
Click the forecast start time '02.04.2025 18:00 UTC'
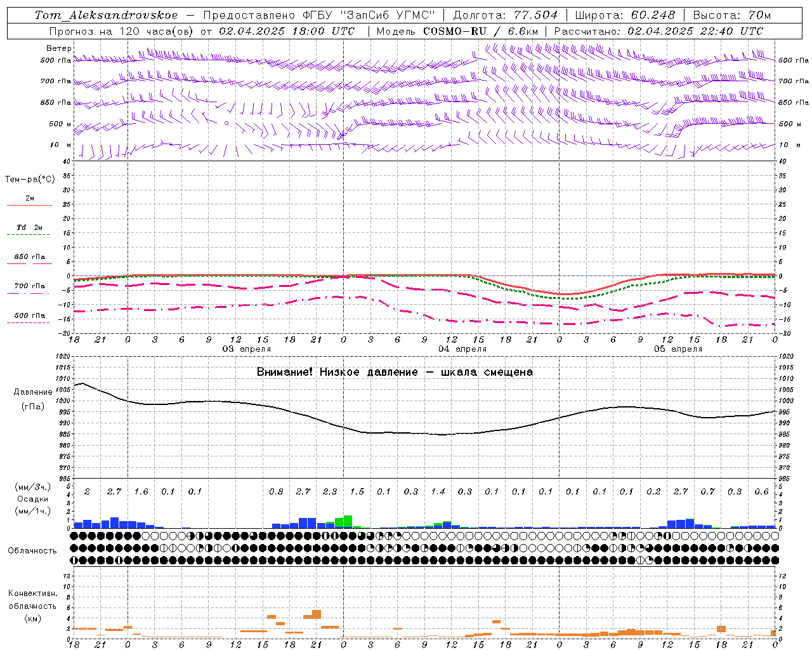287,31
